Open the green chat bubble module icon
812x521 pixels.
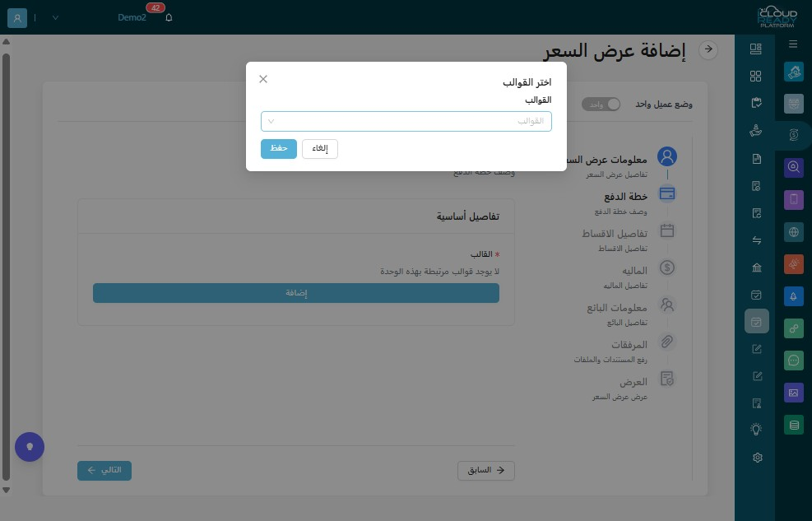pos(793,361)
